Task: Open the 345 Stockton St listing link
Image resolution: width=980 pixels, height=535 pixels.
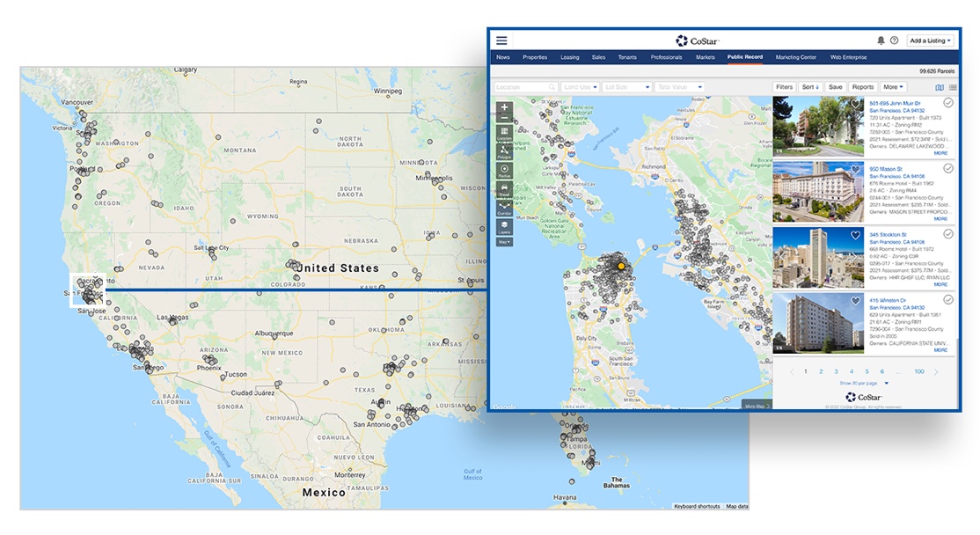Action: pyautogui.click(x=888, y=235)
